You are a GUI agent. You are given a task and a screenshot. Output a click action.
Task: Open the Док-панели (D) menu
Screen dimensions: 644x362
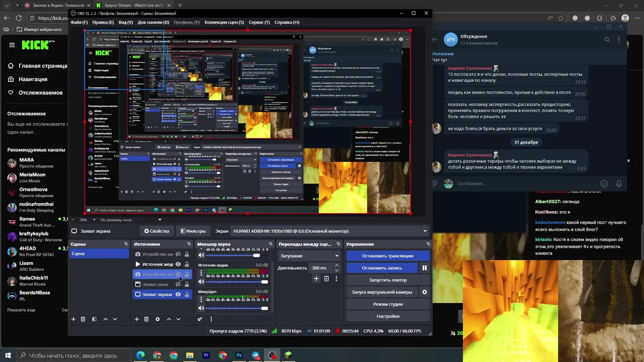pos(153,22)
